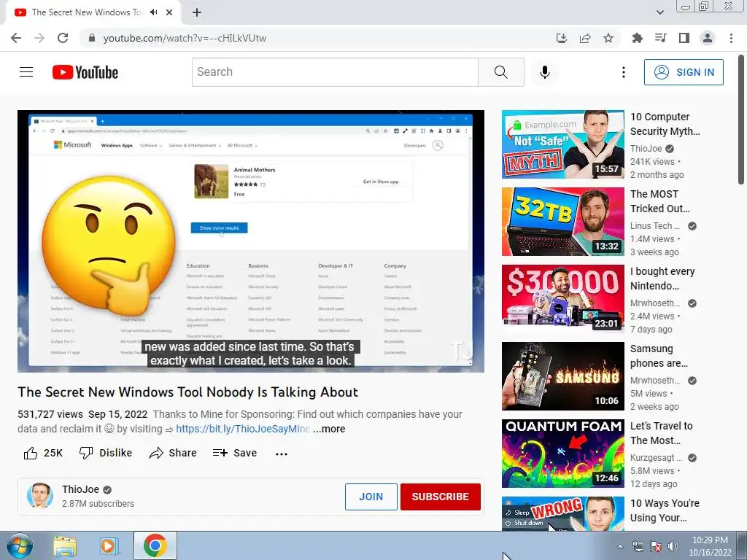Open 'The MOST Tricked Out...' video title
Viewport: 747px width, 560px height.
pyautogui.click(x=659, y=201)
